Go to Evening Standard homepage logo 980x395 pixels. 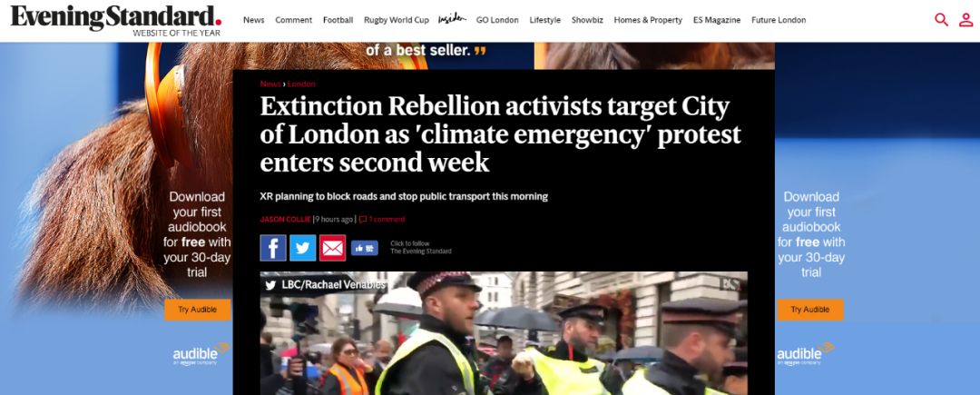115,20
